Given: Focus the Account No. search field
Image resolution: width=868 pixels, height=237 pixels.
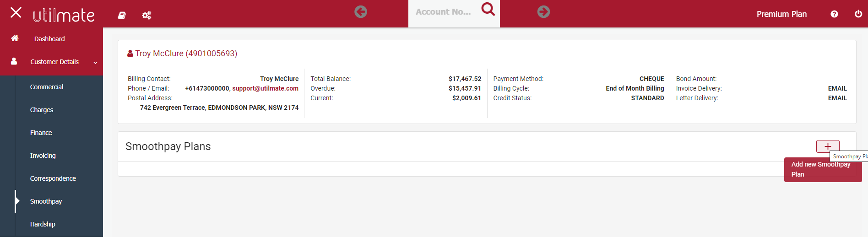Looking at the screenshot, I should tap(443, 12).
